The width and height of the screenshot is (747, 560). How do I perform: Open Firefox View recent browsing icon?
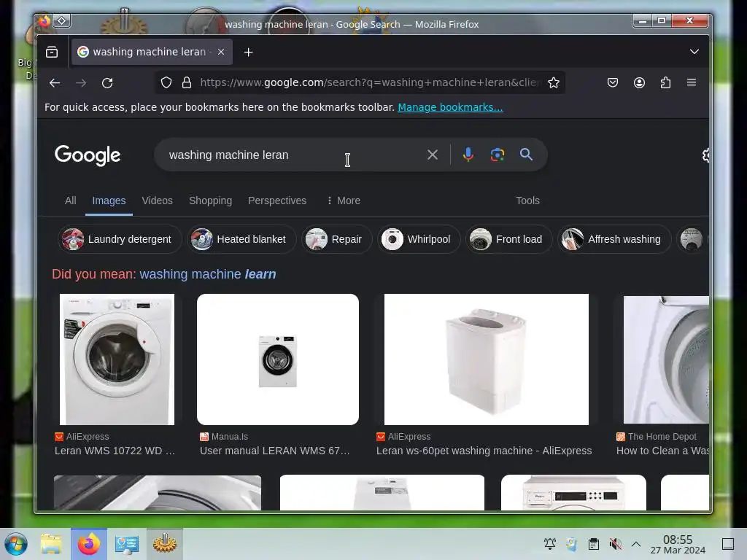[52, 52]
